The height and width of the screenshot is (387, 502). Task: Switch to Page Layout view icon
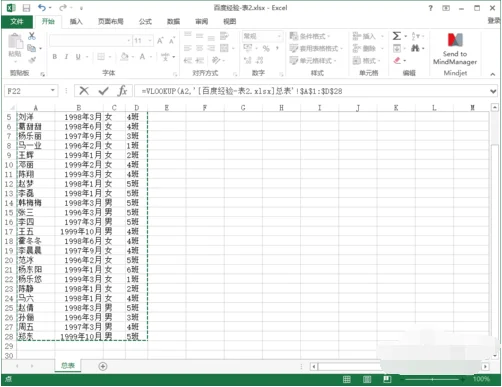pos(367,379)
